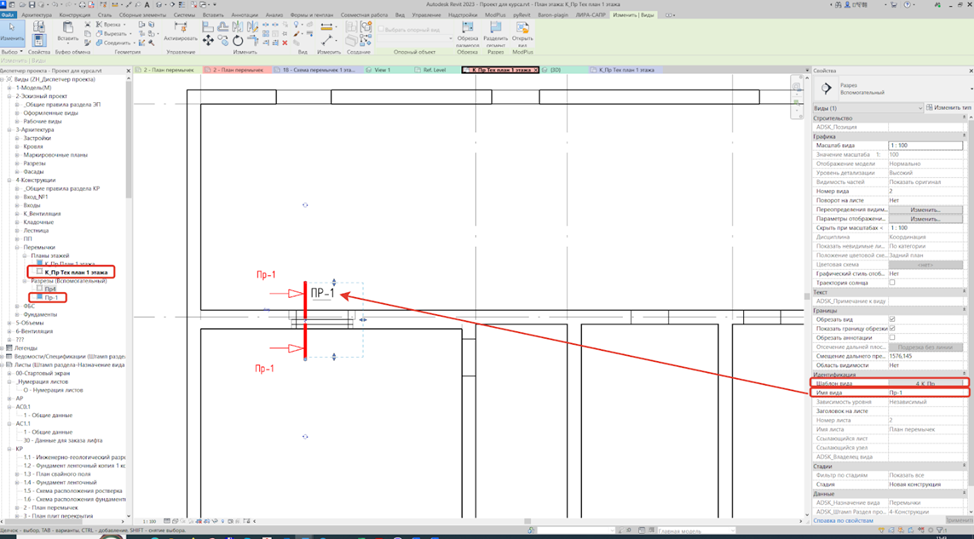Screen dimensions: 974x539
Task: Click Изменить button for Переопределения видимости
Action: pyautogui.click(x=925, y=210)
